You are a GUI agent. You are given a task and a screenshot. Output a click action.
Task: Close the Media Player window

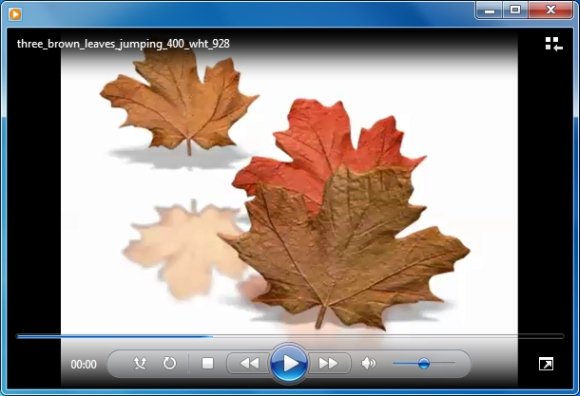(551, 10)
